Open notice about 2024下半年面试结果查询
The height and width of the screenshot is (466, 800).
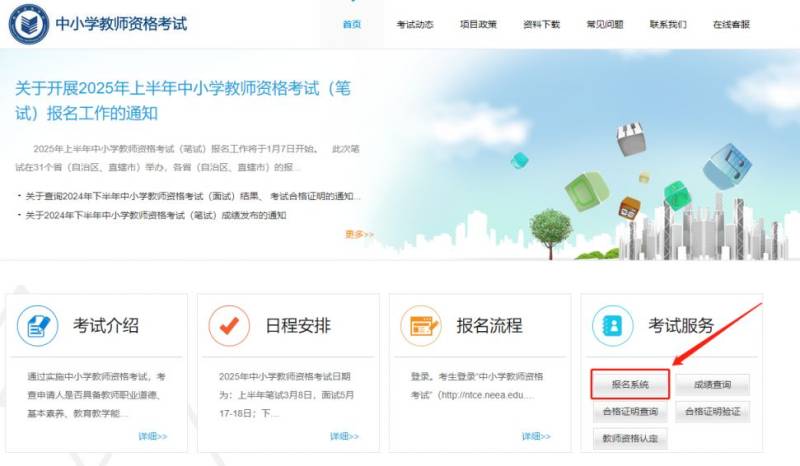[x=193, y=196]
